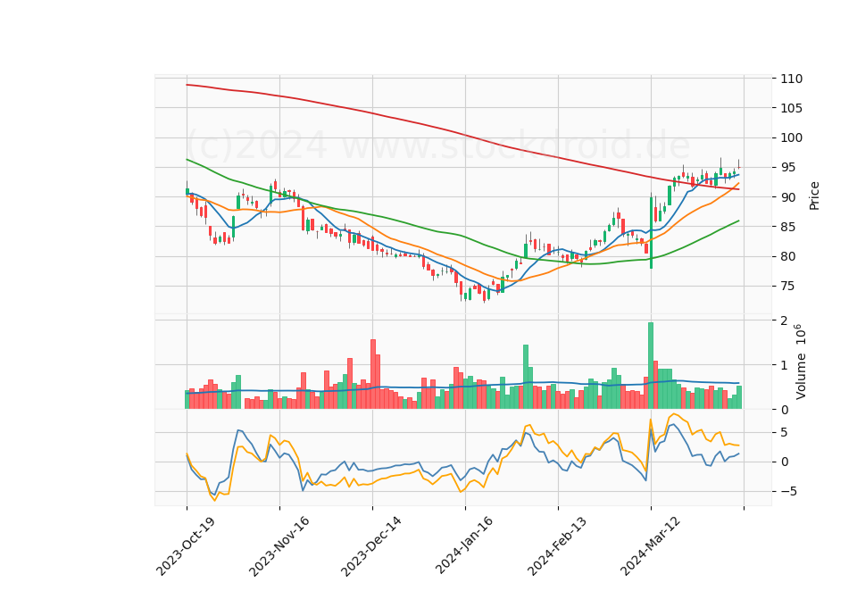857x616 pixels.
Task: Click the 2023-Dec-14 date label
Action: point(371,545)
